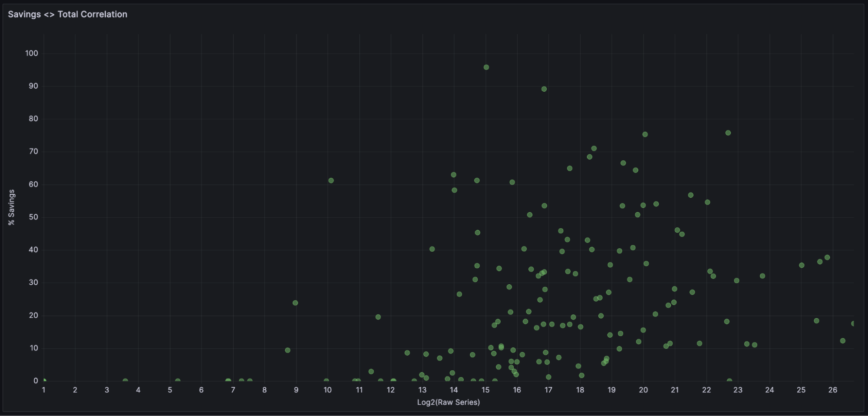This screenshot has width=868, height=416.
Task: Click the lone point near x=3.5 at 0%
Action: pos(126,380)
